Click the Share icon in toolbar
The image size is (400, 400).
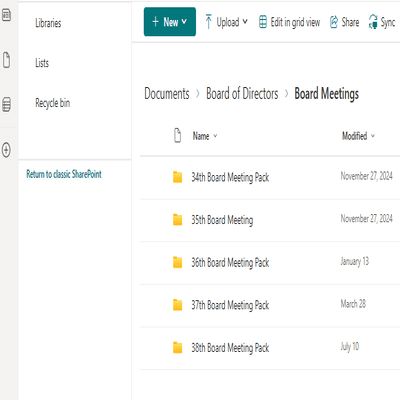pyautogui.click(x=334, y=22)
